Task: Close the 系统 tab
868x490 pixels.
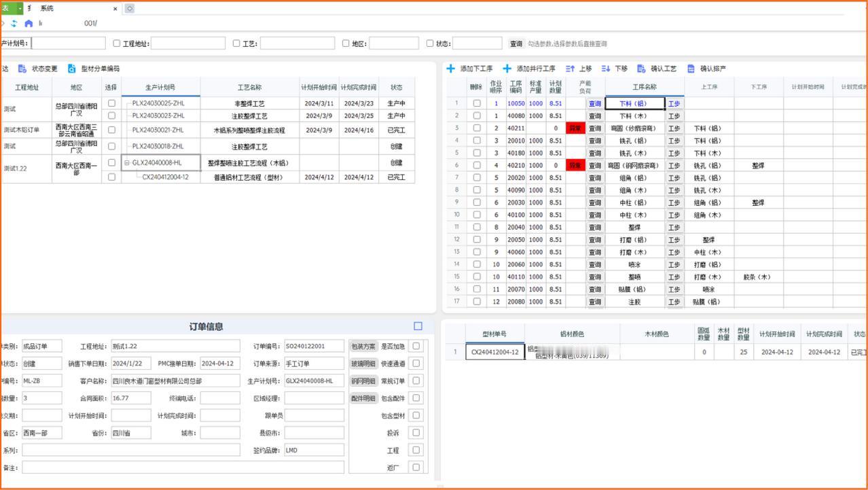Action: click(115, 9)
